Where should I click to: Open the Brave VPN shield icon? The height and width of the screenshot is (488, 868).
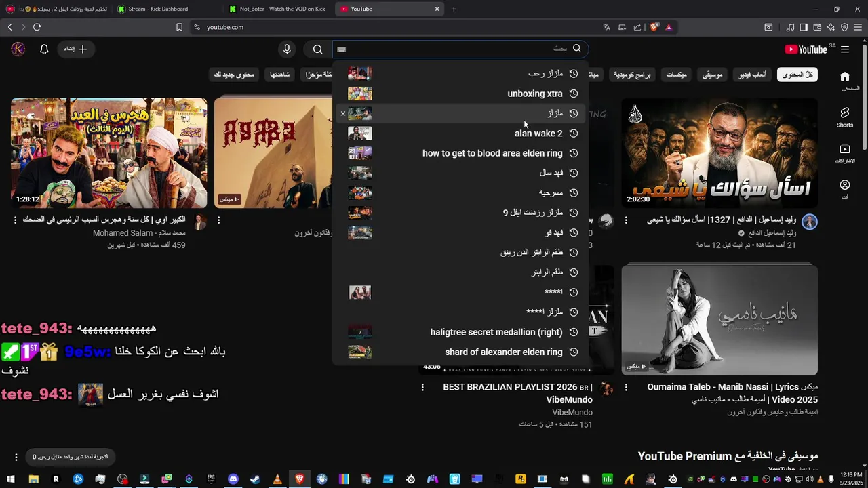pos(844,27)
